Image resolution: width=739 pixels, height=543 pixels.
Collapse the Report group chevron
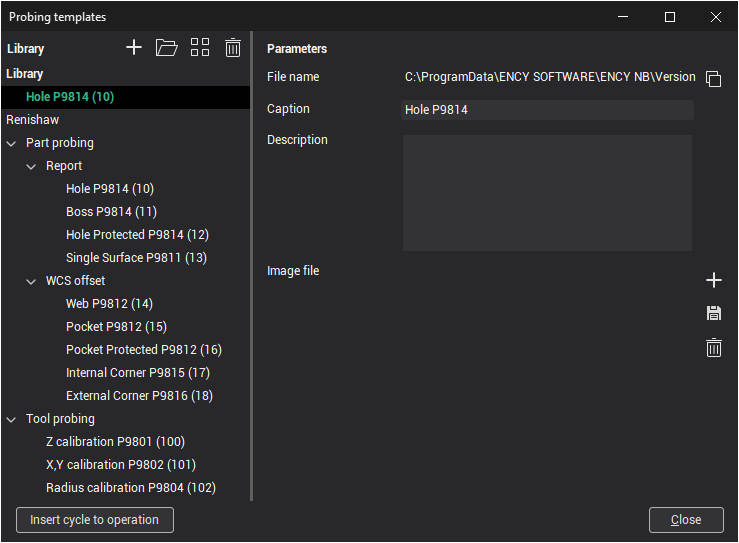pos(32,166)
